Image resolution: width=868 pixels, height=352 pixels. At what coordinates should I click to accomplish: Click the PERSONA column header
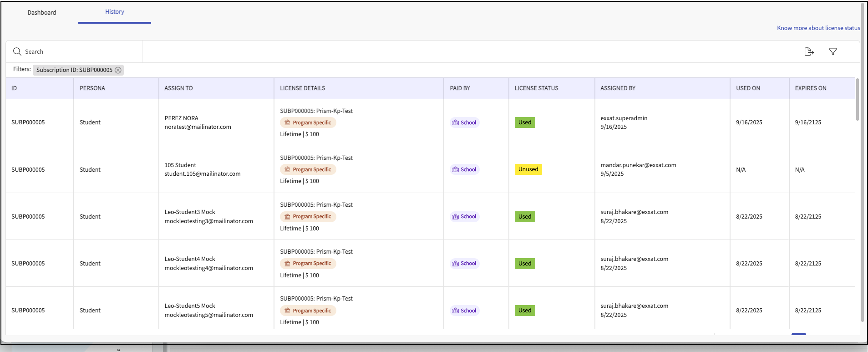pos(92,88)
